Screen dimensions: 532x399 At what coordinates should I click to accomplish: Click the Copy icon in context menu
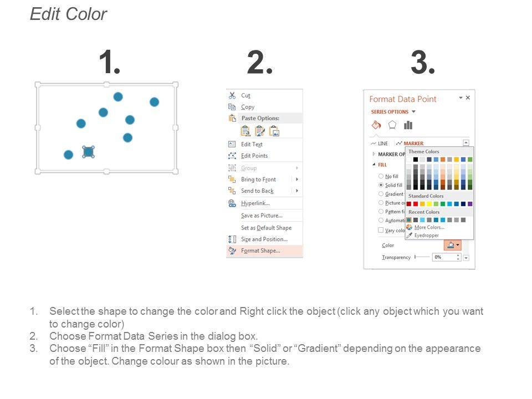pyautogui.click(x=232, y=107)
